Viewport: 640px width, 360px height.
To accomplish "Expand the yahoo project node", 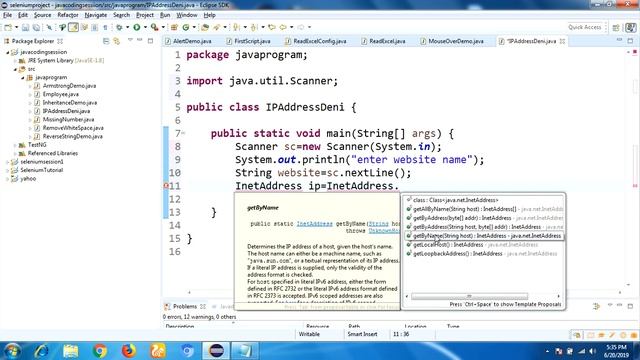I will (x=8, y=179).
